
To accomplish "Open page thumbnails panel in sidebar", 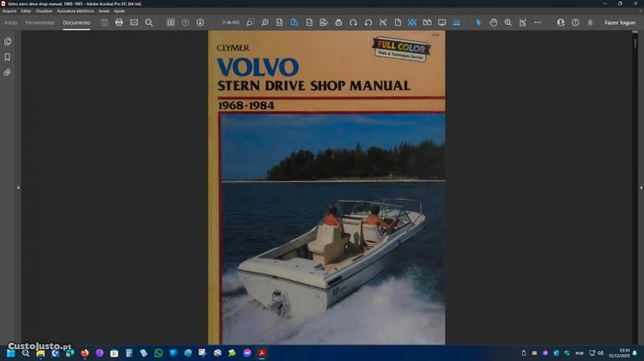I will [x=8, y=41].
